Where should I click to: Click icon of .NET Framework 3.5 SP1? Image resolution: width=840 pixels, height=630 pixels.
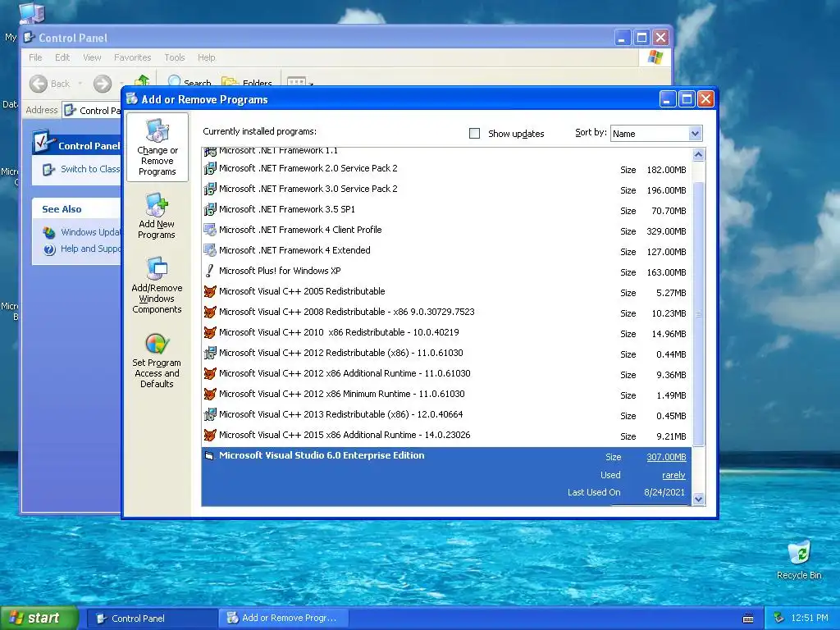pyautogui.click(x=210, y=209)
